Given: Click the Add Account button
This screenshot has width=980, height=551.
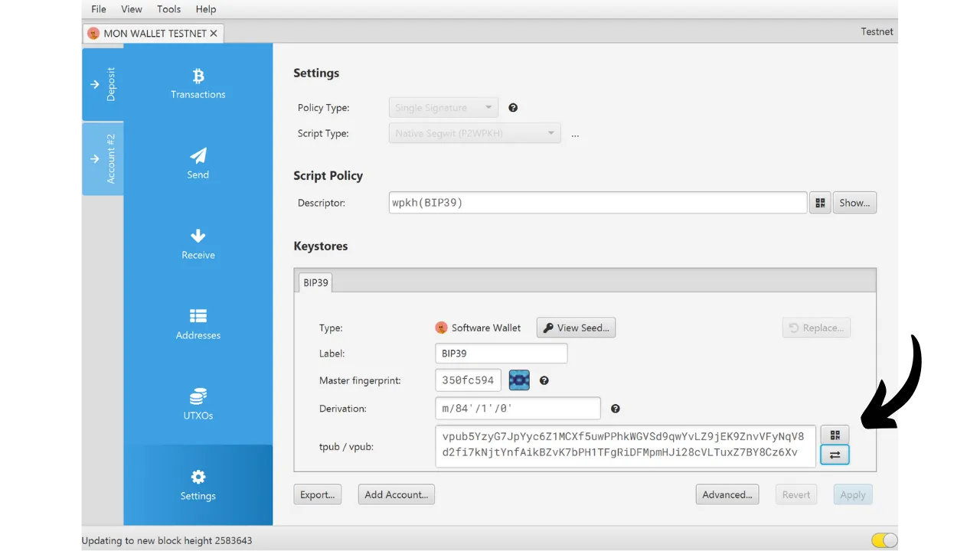Looking at the screenshot, I should click(x=396, y=494).
